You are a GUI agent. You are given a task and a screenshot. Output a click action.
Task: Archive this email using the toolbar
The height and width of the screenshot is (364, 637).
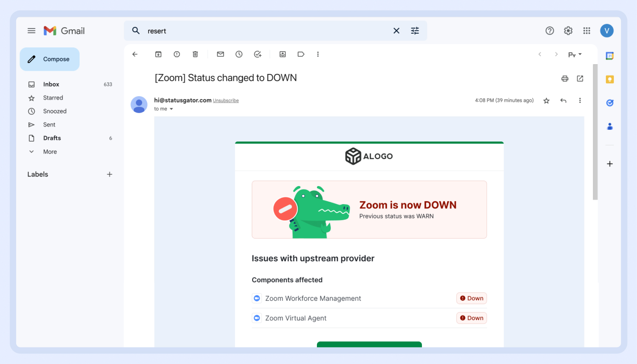click(x=158, y=54)
